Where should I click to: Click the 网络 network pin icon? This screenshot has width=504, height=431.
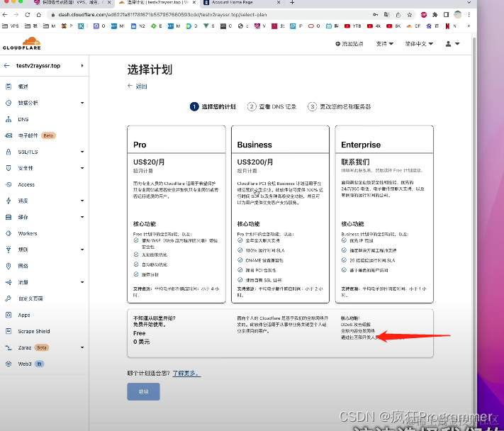pos(9,266)
